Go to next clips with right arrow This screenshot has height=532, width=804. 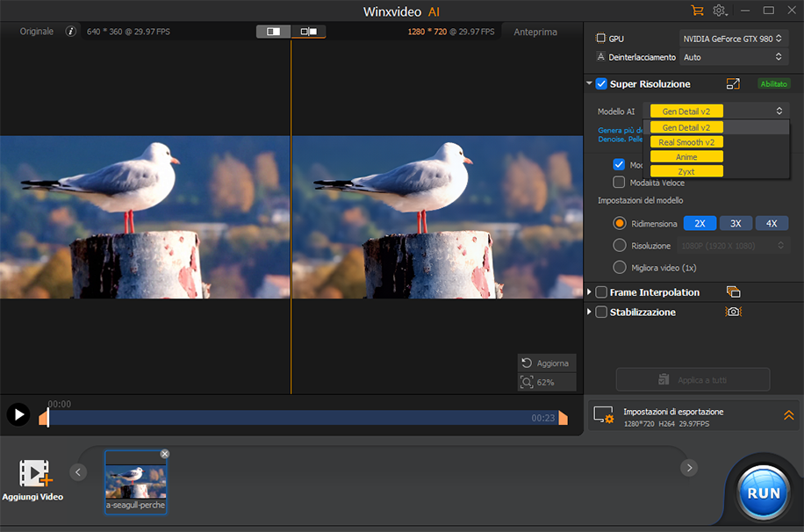689,467
